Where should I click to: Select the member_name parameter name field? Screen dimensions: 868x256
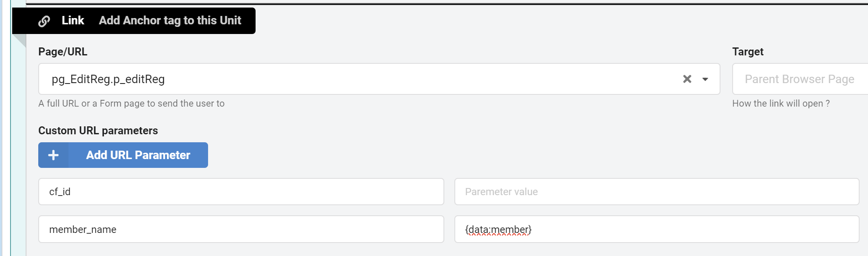[x=241, y=230]
